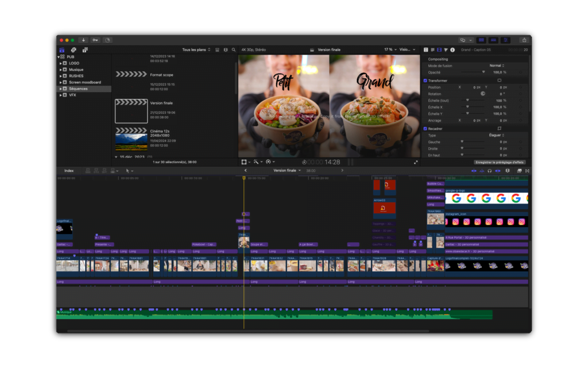Go back in timeline history arrow
The width and height of the screenshot is (588, 368).
coord(246,170)
